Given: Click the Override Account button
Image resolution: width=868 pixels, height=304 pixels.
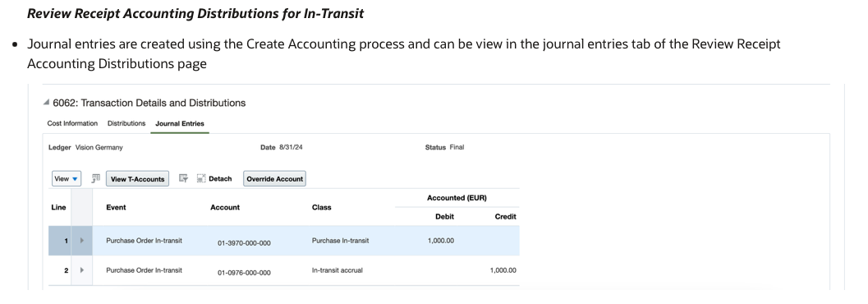Looking at the screenshot, I should (x=274, y=179).
